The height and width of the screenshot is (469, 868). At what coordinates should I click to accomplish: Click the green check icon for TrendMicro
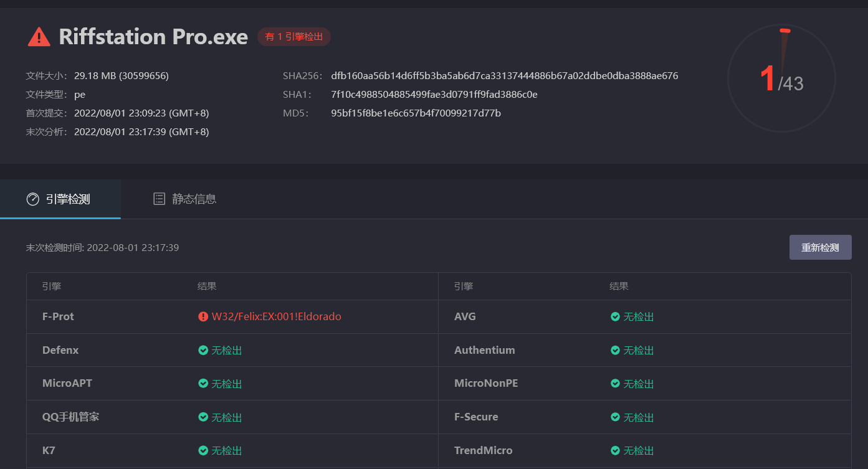point(615,450)
